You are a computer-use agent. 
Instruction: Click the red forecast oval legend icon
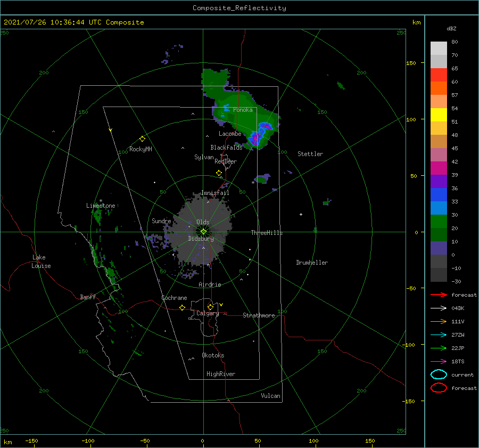pyautogui.click(x=439, y=388)
